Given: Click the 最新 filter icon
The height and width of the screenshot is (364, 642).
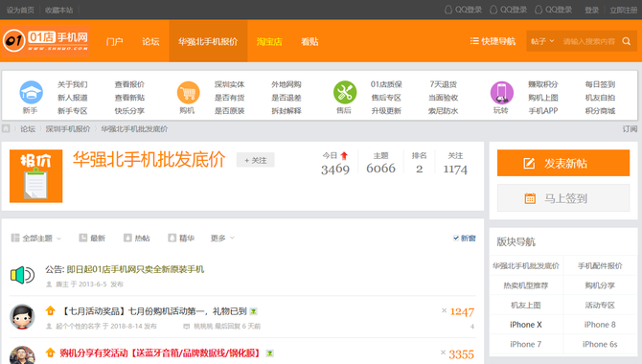Looking at the screenshot, I should (x=82, y=238).
